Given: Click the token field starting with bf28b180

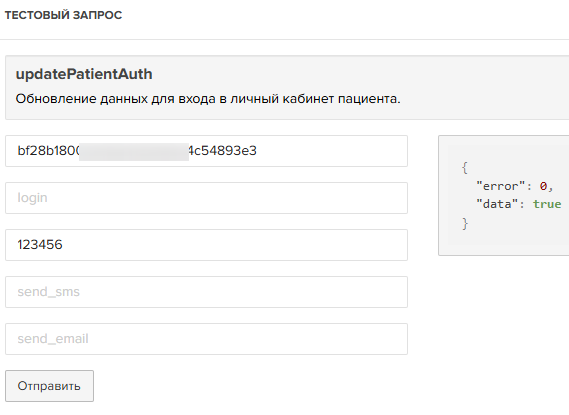Looking at the screenshot, I should coord(206,151).
